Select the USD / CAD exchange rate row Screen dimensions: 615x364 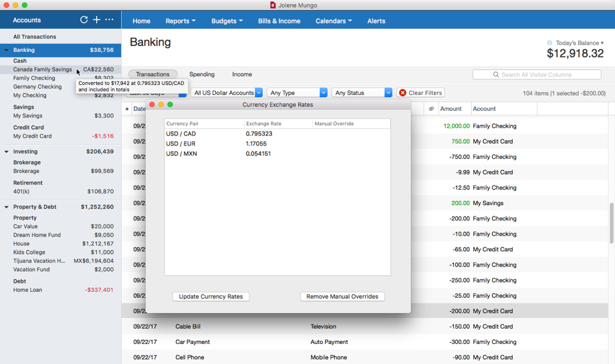277,134
